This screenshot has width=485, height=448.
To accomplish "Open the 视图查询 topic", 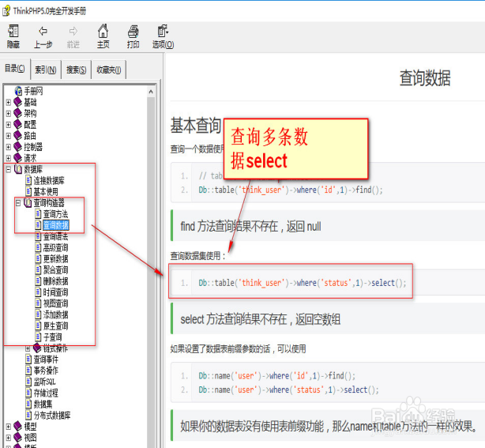I will point(55,303).
